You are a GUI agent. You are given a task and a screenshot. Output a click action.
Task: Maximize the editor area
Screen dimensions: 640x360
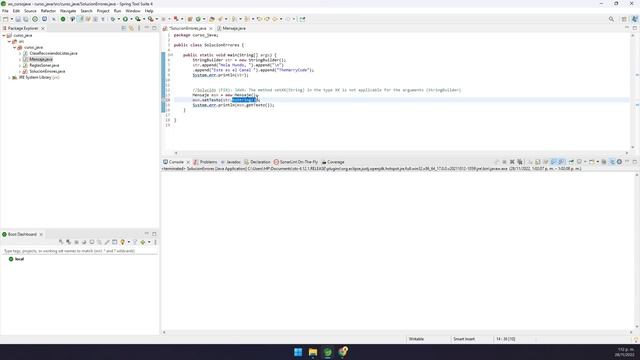635,28
